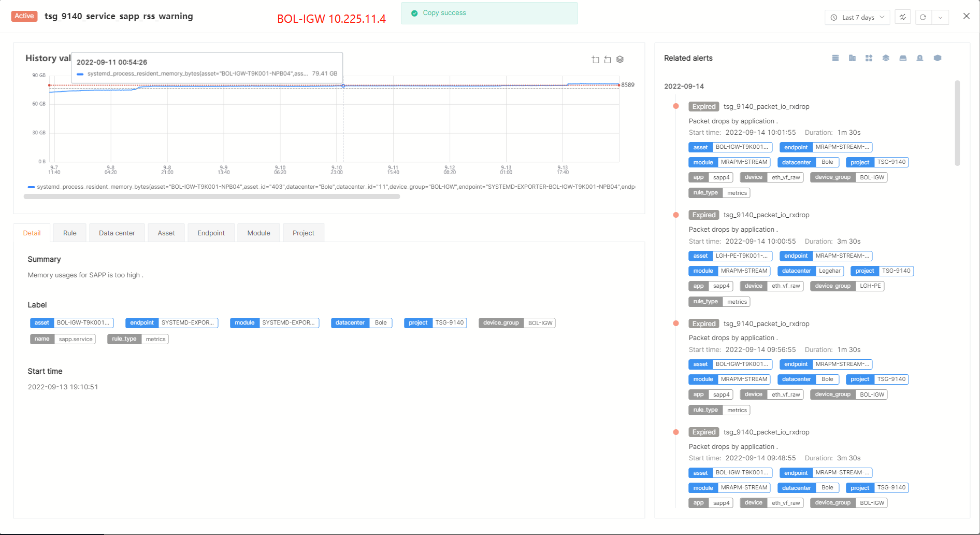
Task: Click the grid modules icon in Related alerts
Action: [x=869, y=58]
